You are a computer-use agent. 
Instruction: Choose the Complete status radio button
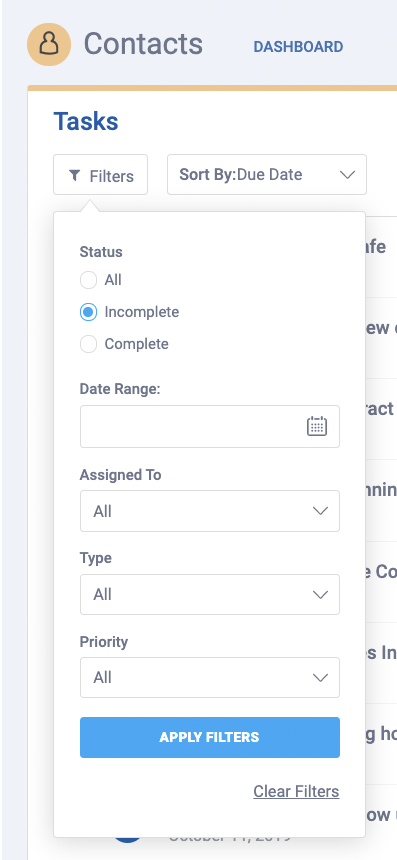coord(88,344)
